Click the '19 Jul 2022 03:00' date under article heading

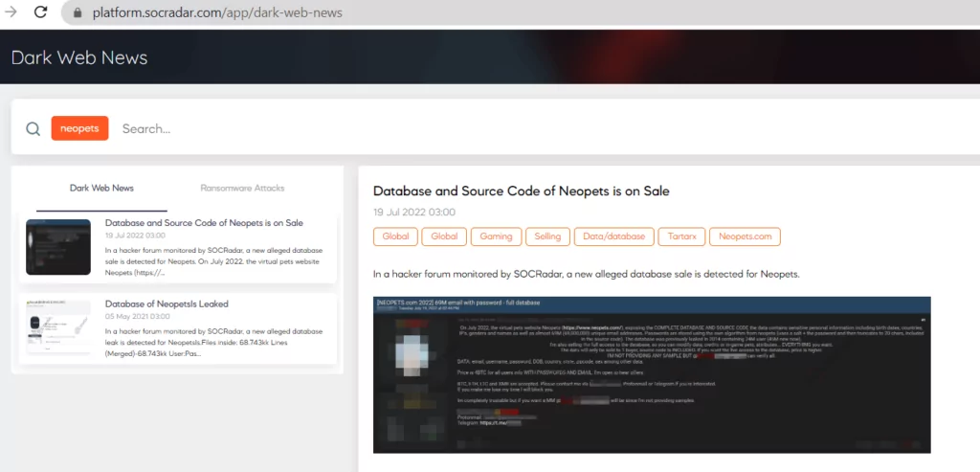[x=414, y=213]
